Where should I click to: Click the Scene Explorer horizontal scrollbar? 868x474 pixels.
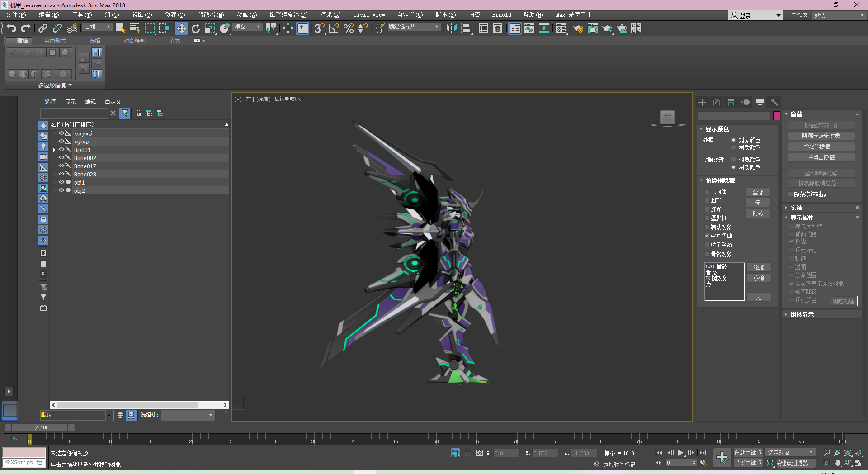(139, 405)
